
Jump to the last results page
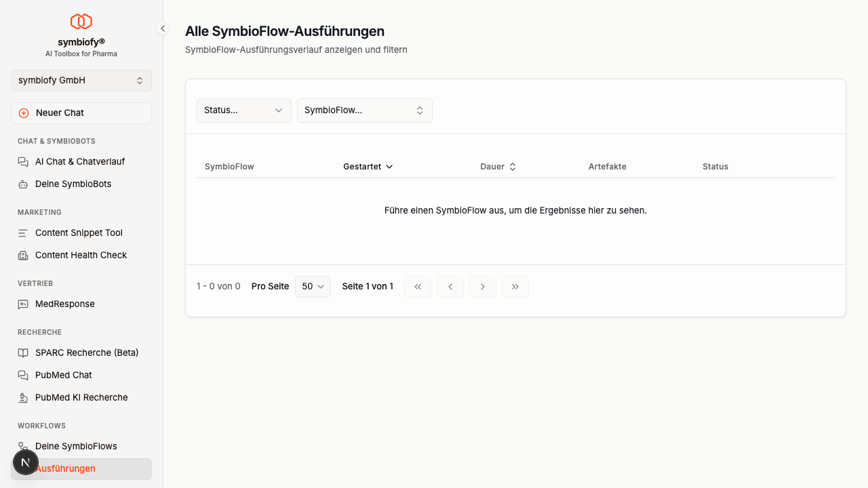(515, 287)
